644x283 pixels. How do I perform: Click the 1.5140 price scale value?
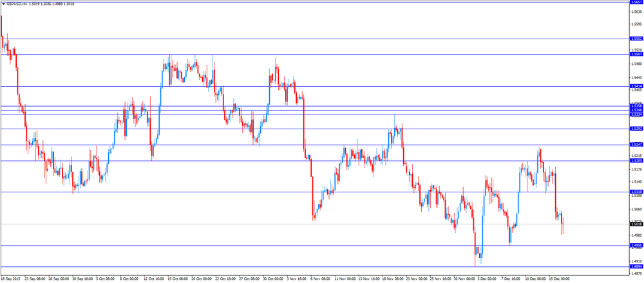coord(636,181)
